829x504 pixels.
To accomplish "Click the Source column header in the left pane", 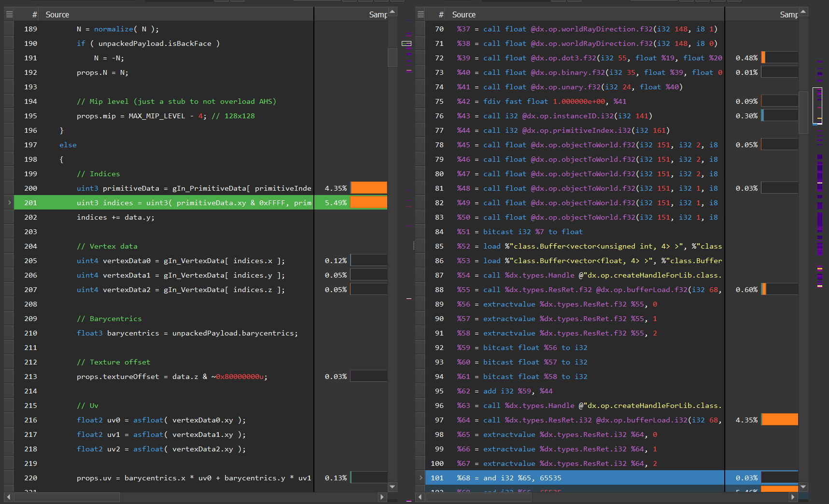I will pos(57,14).
